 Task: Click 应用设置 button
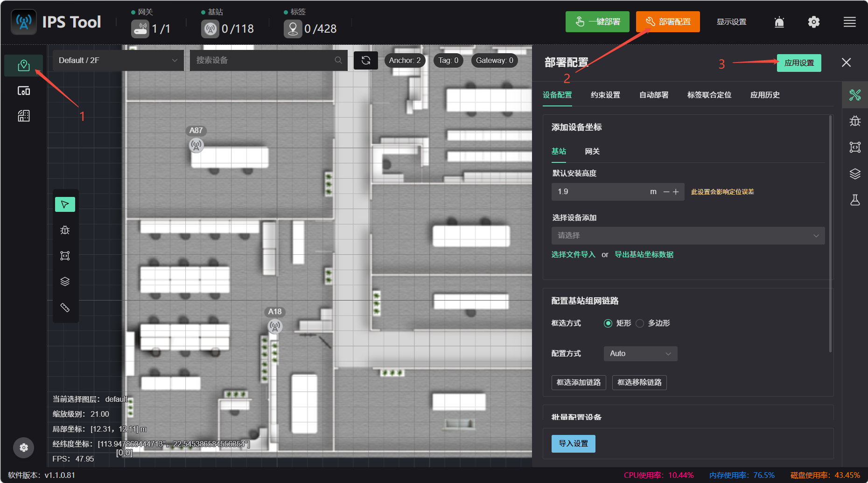pos(799,63)
